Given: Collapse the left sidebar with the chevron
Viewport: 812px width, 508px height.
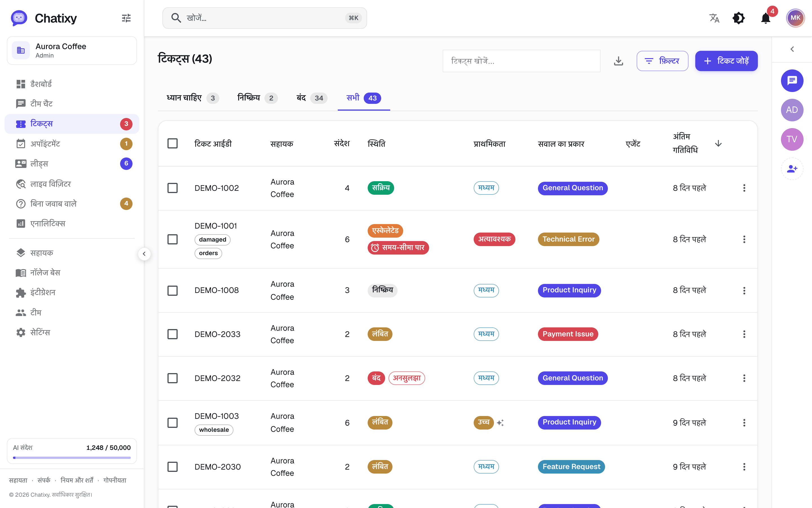Looking at the screenshot, I should (144, 254).
